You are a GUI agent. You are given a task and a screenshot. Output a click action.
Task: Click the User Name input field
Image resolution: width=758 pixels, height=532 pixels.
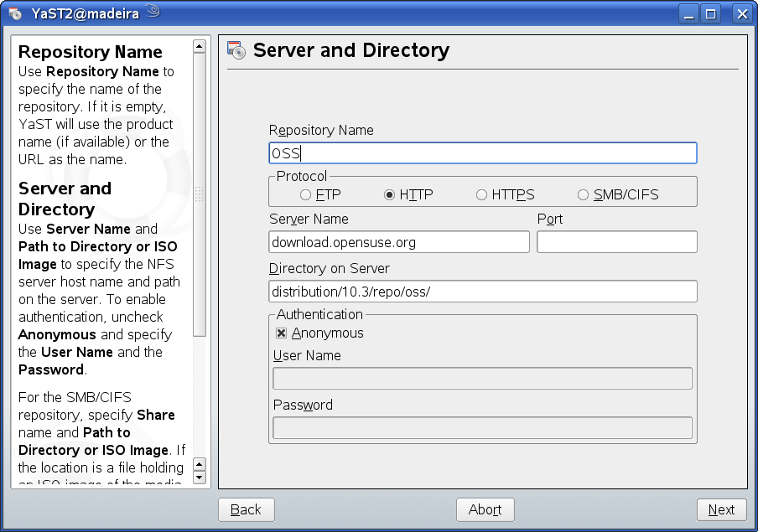click(482, 379)
